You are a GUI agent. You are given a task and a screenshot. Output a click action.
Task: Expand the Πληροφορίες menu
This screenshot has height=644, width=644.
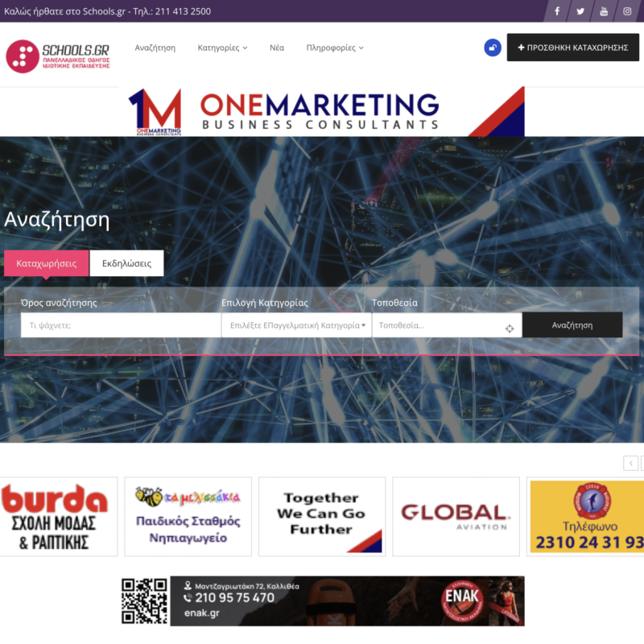coord(335,47)
